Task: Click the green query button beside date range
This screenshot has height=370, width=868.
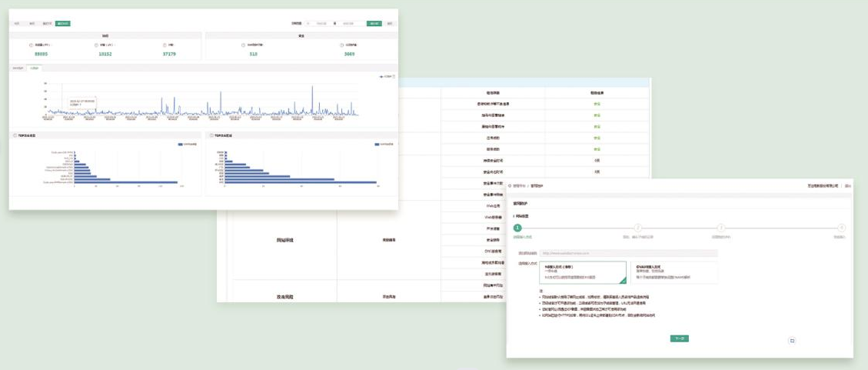Action: (374, 24)
